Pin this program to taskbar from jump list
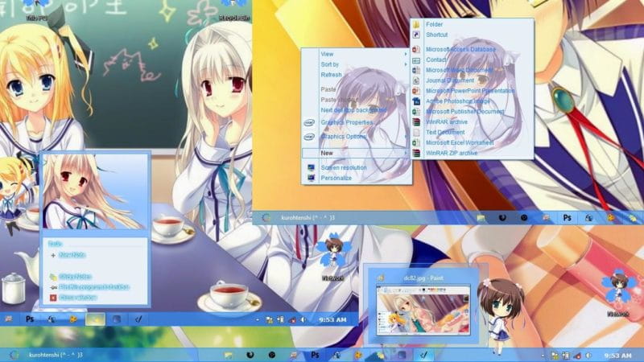Image resolution: width=644 pixels, height=362 pixels. click(94, 287)
